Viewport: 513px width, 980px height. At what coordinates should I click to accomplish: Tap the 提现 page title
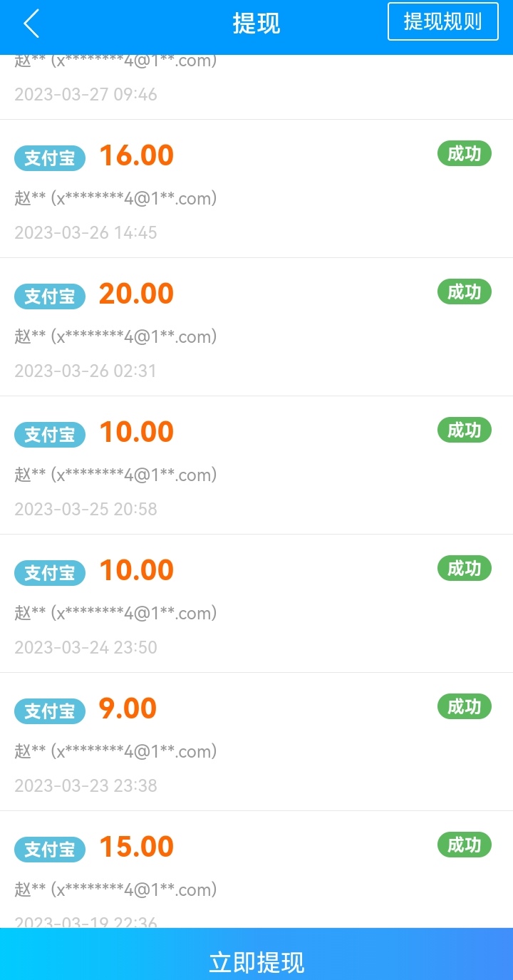tap(256, 24)
